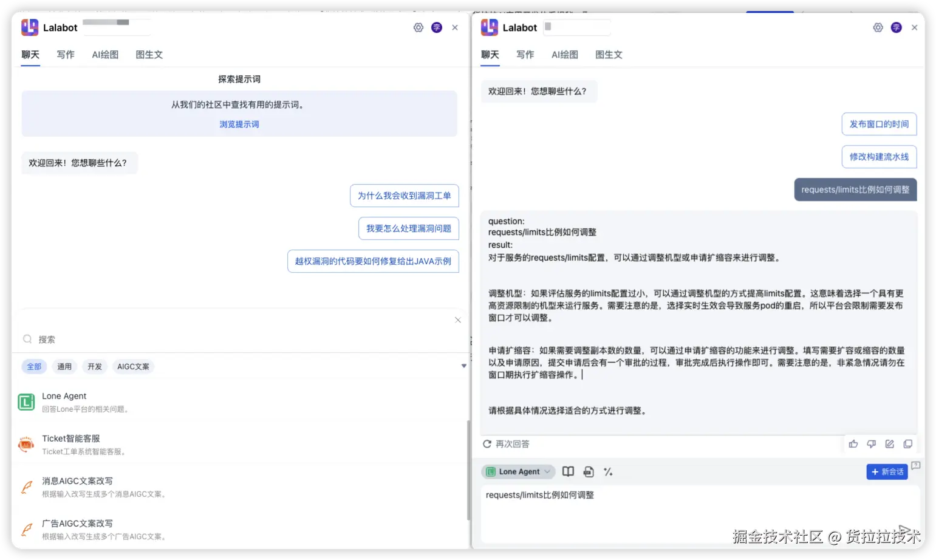936x560 pixels.
Task: Click suggestion 越权漏洞的代码要如何修复给出JAVA示例
Action: (x=373, y=261)
